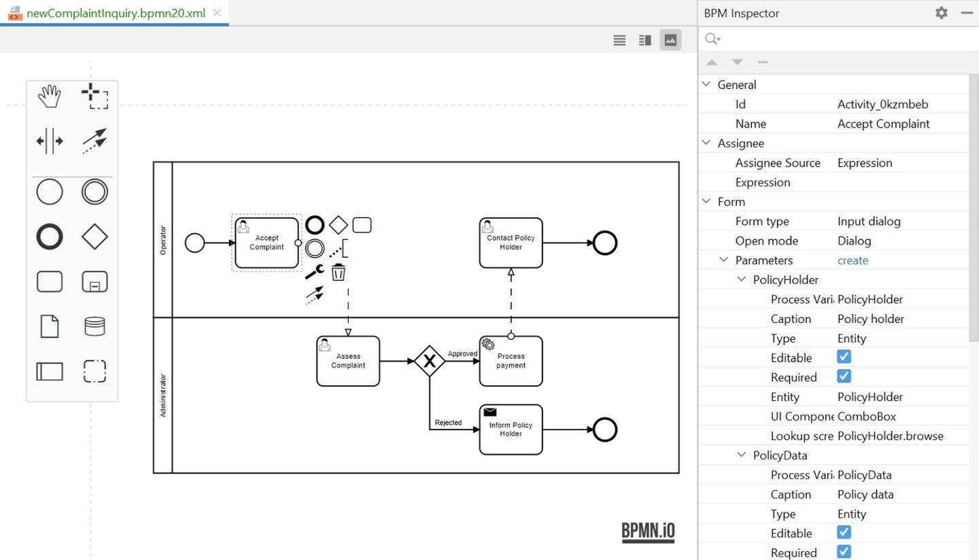Switch to the XML text editor view
979x560 pixels.
pos(619,39)
